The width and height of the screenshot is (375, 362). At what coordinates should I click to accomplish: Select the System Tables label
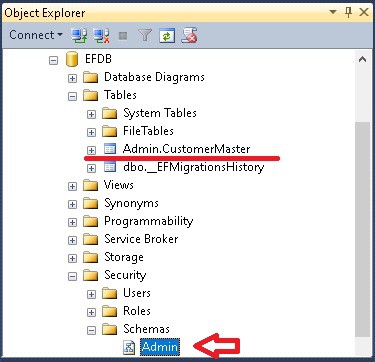(x=160, y=113)
